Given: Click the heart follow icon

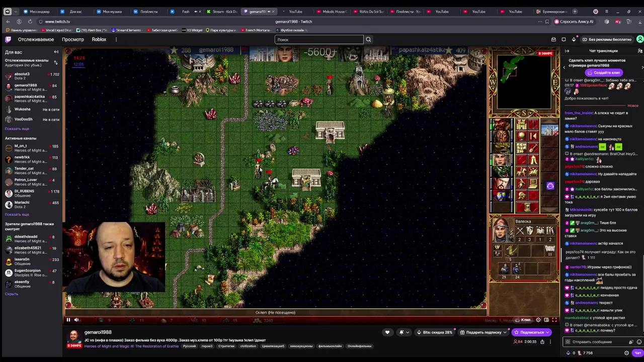Looking at the screenshot, I should click(x=387, y=332).
